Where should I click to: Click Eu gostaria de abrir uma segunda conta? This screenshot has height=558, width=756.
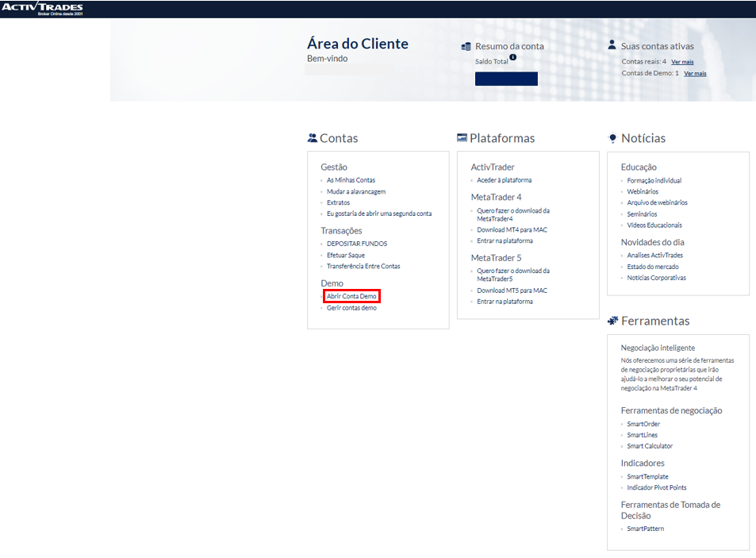(379, 214)
